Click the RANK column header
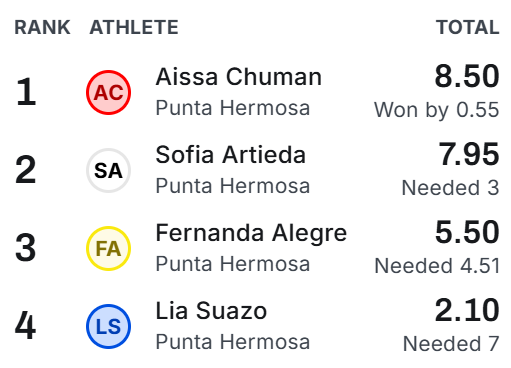 click(x=42, y=27)
